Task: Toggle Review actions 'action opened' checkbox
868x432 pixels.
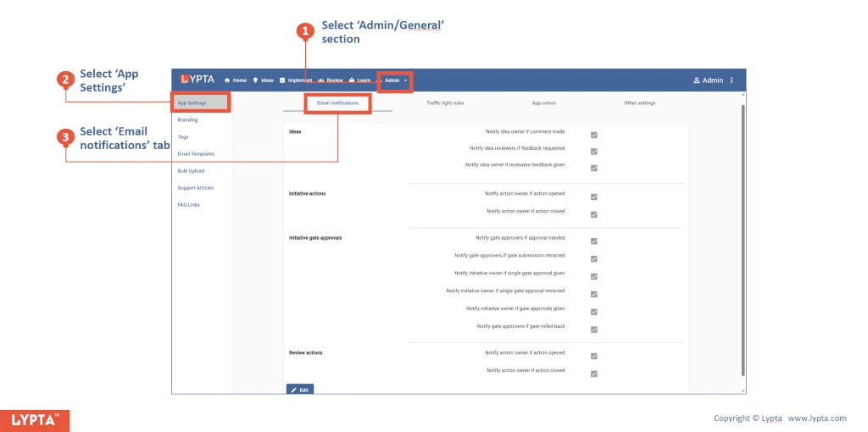Action: click(x=594, y=357)
